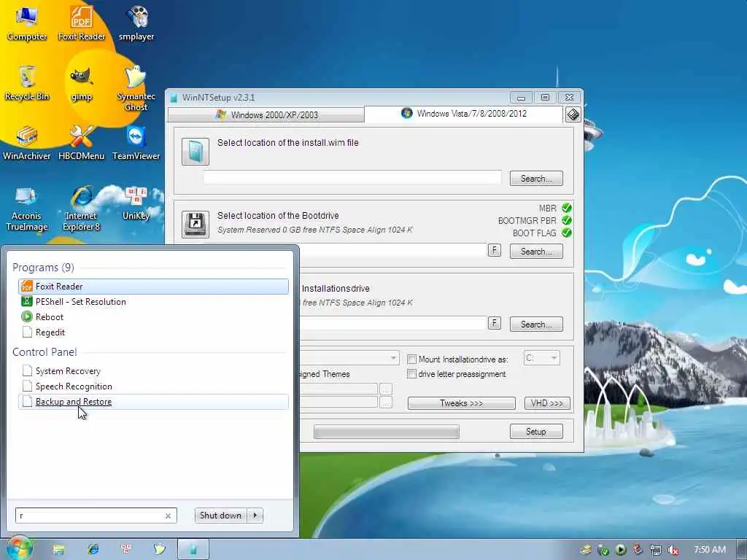Open the Computer desktop icon

click(x=27, y=24)
